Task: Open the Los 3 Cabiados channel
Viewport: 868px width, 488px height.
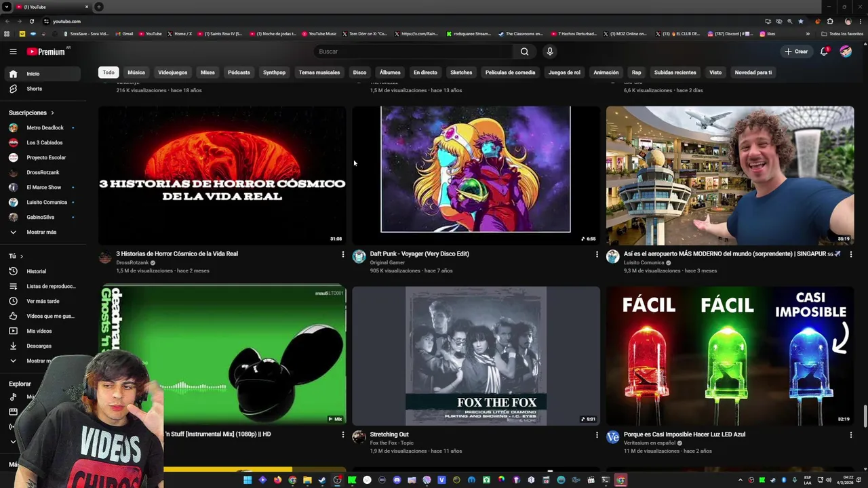Action: 43,142
